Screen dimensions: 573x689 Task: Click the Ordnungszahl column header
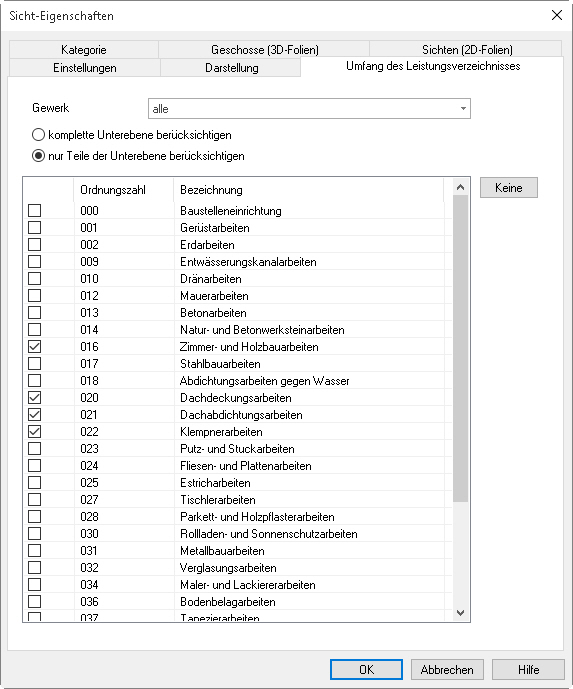[123, 190]
